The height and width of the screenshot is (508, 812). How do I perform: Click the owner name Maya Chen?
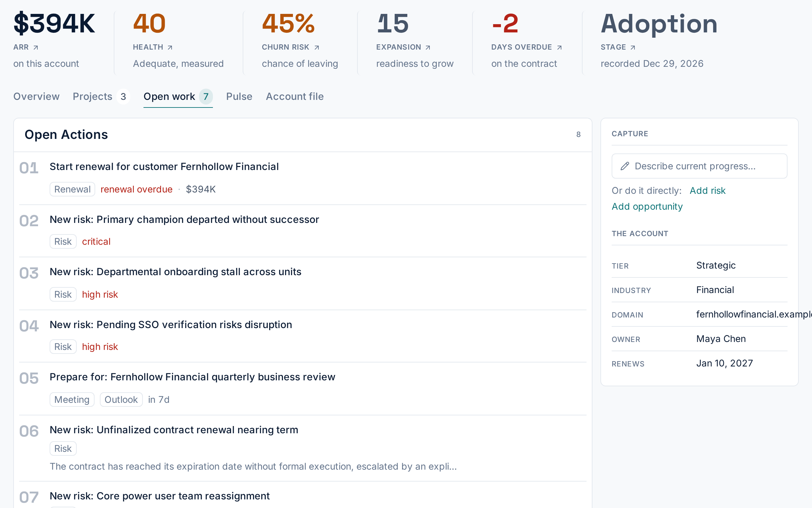point(721,339)
